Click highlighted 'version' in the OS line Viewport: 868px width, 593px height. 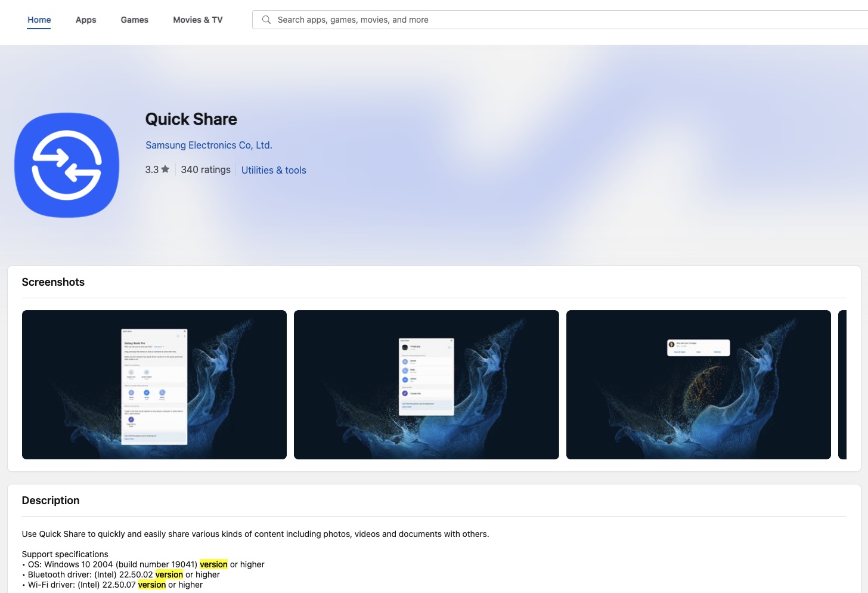click(x=213, y=564)
